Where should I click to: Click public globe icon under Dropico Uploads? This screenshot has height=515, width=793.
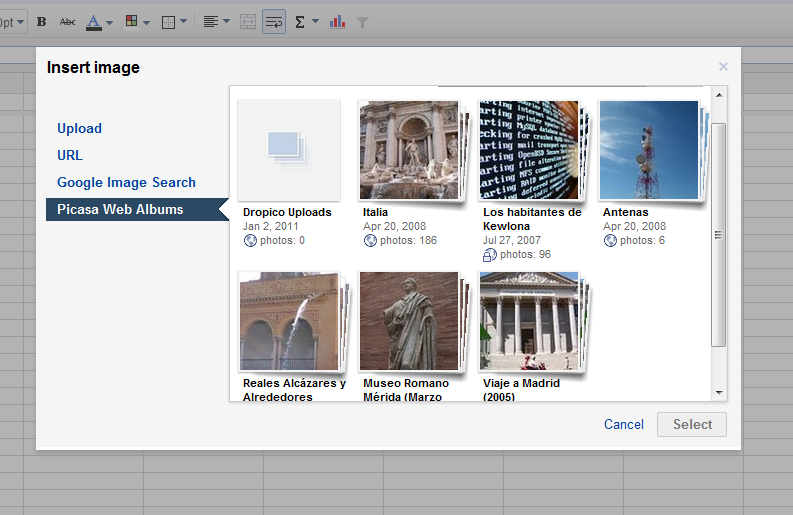[250, 241]
